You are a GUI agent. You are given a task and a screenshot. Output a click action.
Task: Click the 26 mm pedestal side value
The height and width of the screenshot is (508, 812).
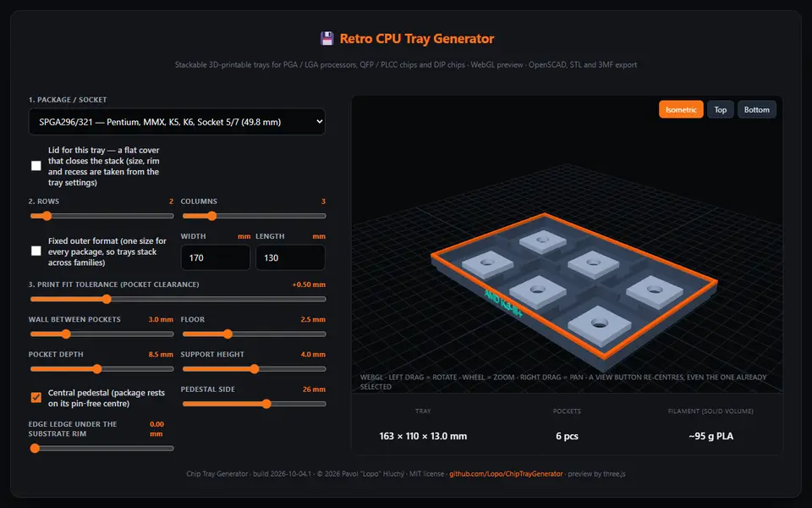(x=314, y=389)
